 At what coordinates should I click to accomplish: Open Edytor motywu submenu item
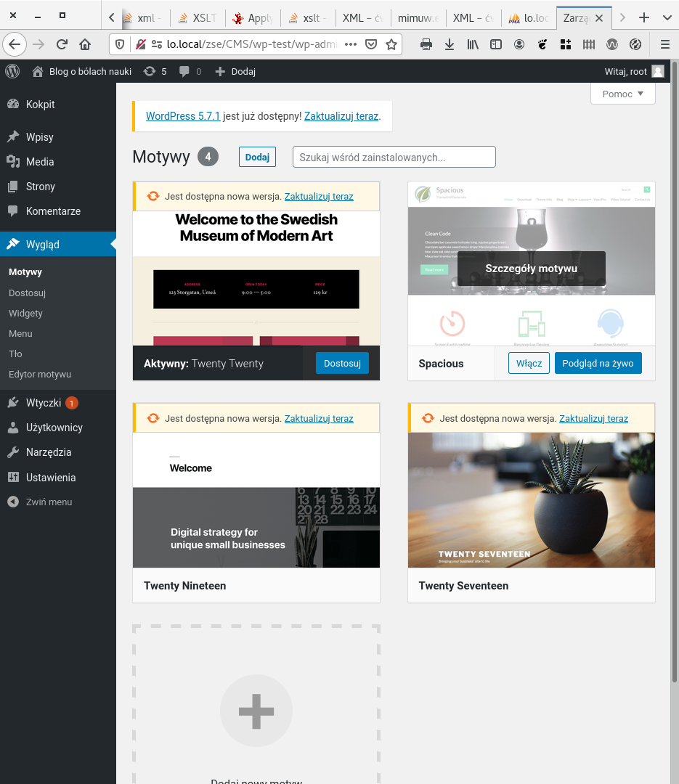pos(39,375)
